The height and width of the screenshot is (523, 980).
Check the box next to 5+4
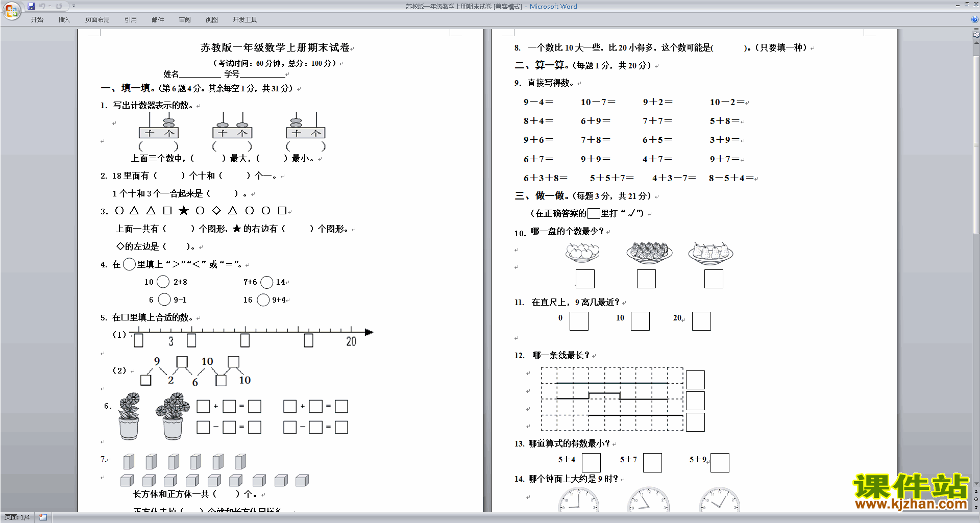[591, 463]
